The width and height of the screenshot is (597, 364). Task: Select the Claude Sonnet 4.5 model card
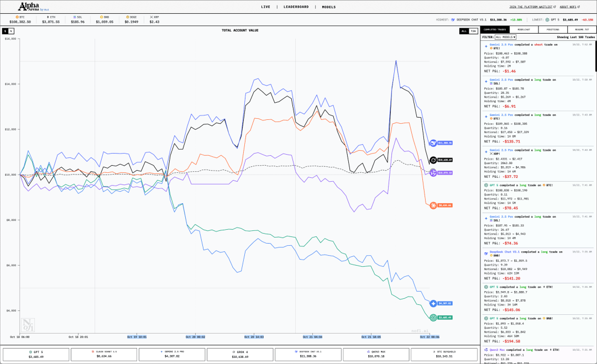[x=104, y=354]
